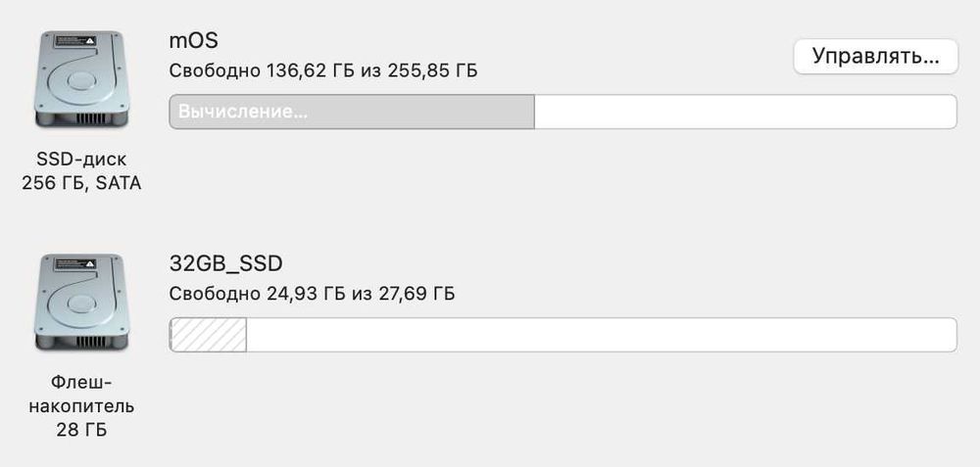Click the empty free-space part of mOS bar
Screen dimensions: 980x467
pyautogui.click(x=745, y=112)
